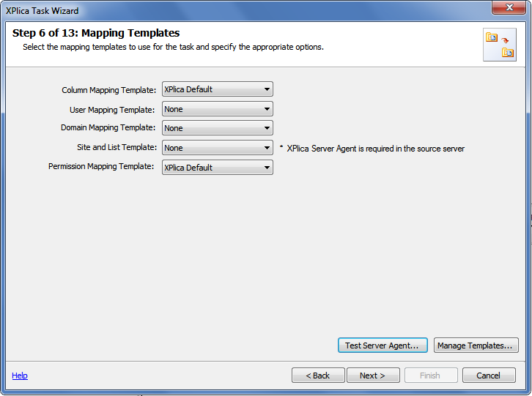Cancel the XPlica Task Wizard
Viewport: 532px width, 396px height.
(x=489, y=376)
